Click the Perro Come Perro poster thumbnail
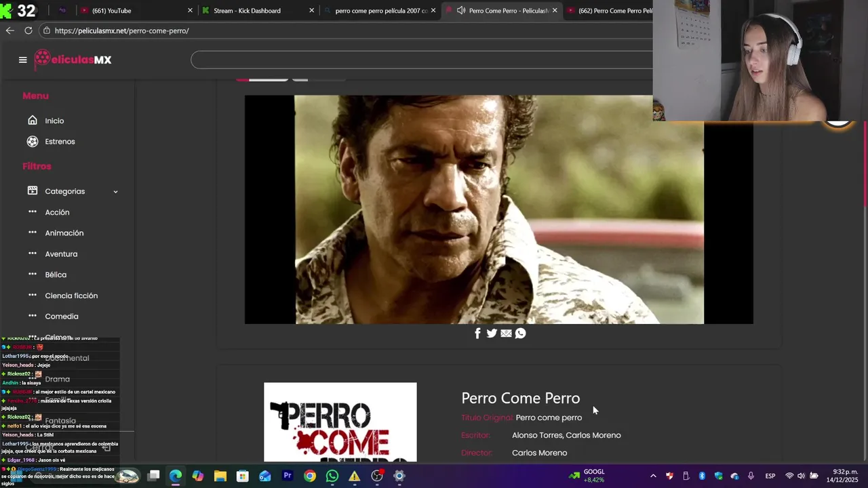The height and width of the screenshot is (488, 868). tap(340, 422)
